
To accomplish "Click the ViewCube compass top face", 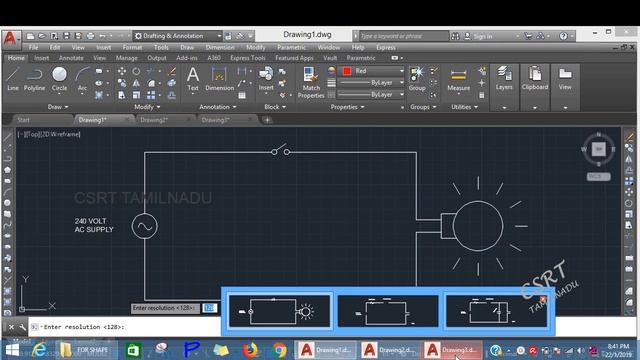I will [x=599, y=149].
